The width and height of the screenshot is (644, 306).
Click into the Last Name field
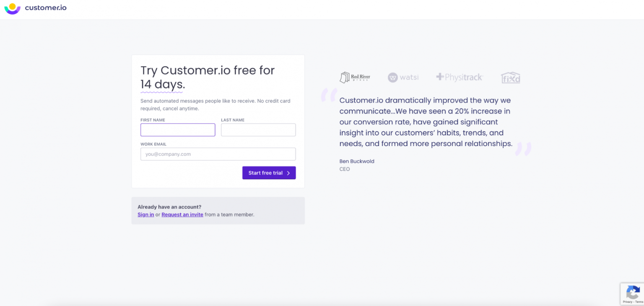258,130
